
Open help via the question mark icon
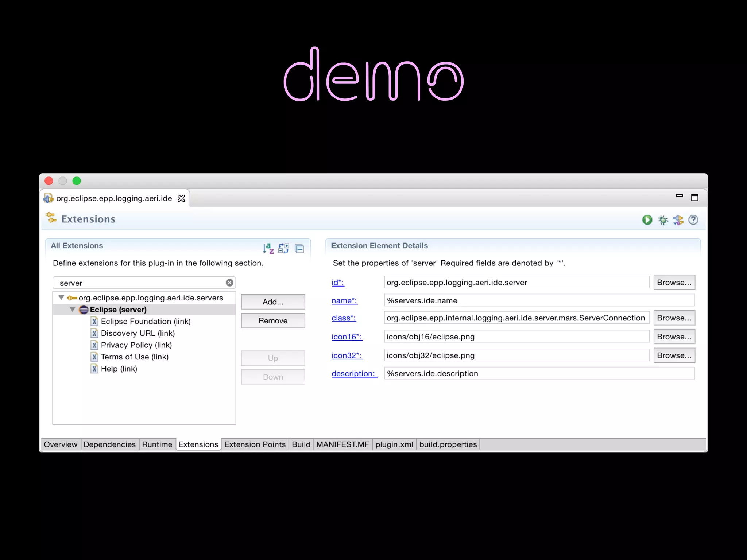coord(693,220)
